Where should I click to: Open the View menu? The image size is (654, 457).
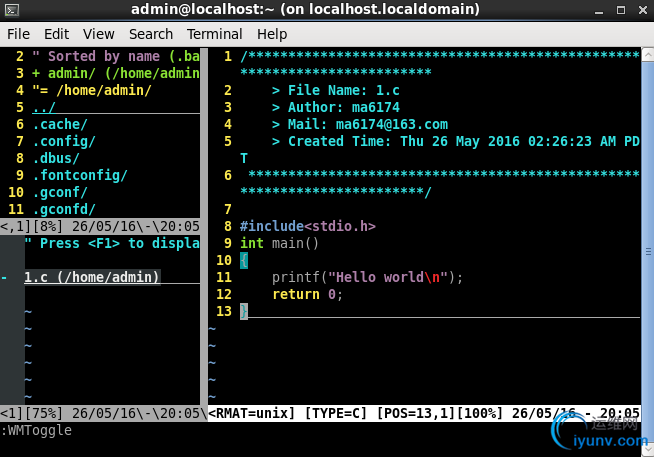[98, 34]
